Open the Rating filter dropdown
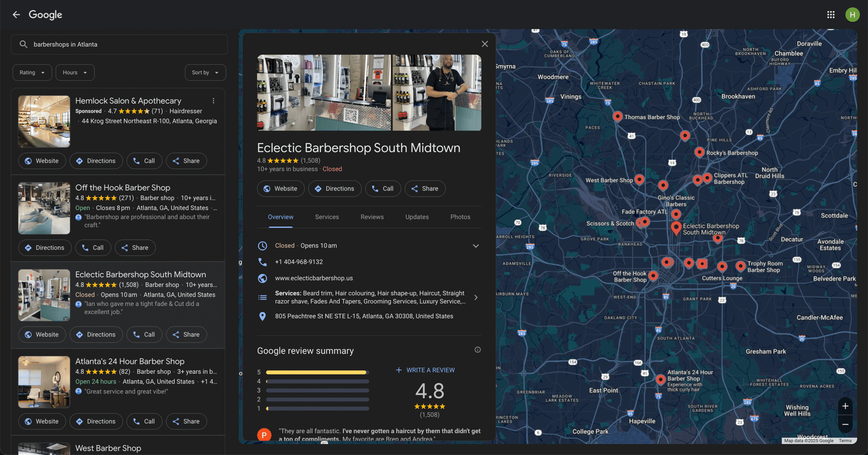Viewport: 868px width, 455px height. pyautogui.click(x=33, y=73)
